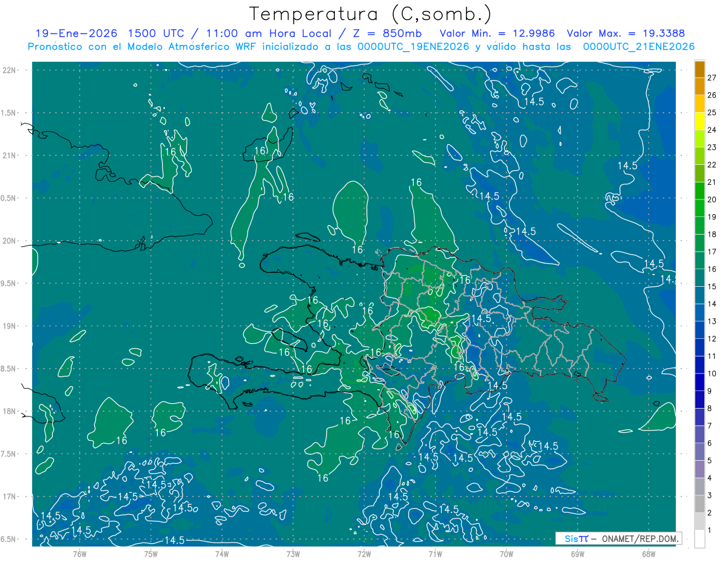Click the "20N" latitude axis label

point(9,241)
